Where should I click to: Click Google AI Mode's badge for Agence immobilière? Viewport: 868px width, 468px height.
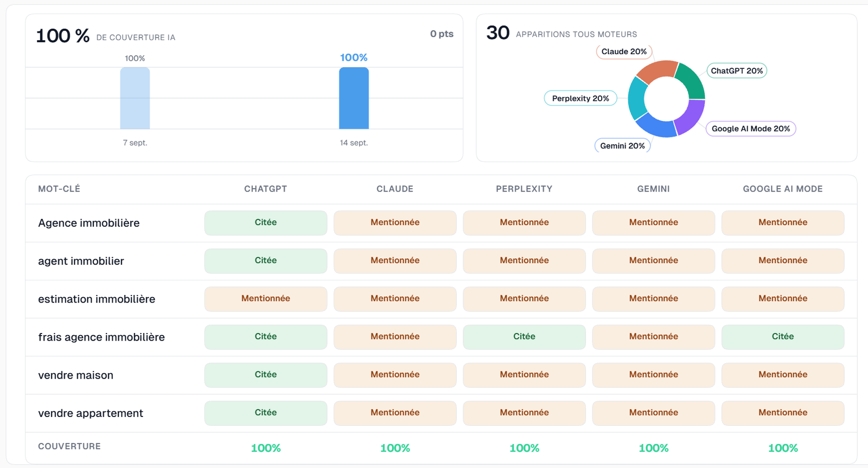(x=783, y=223)
